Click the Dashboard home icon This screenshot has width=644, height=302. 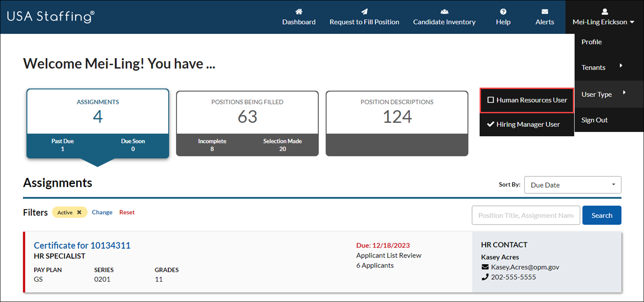coord(299,12)
